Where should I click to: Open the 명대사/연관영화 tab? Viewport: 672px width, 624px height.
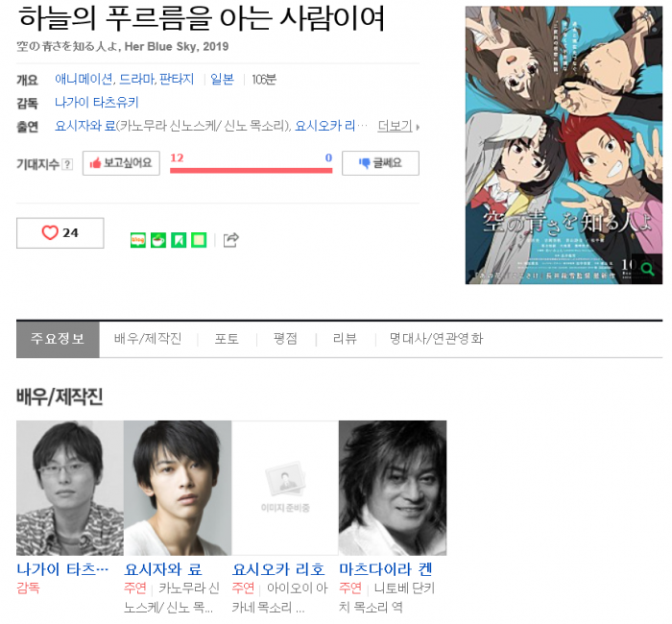pos(436,339)
